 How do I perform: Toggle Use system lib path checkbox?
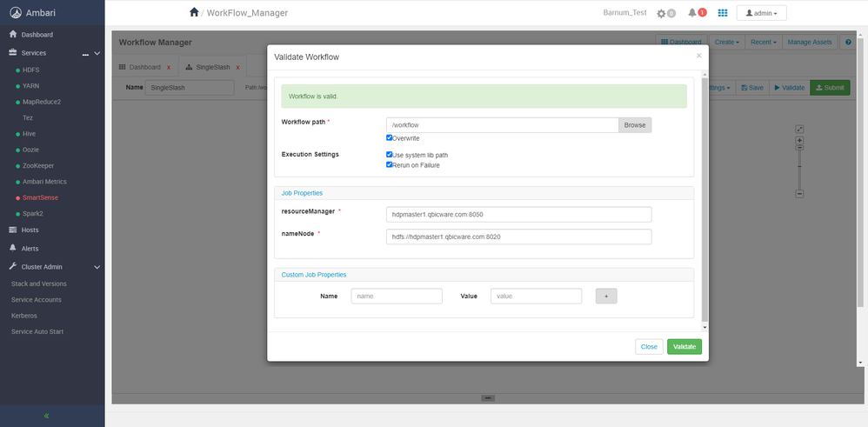coord(389,155)
